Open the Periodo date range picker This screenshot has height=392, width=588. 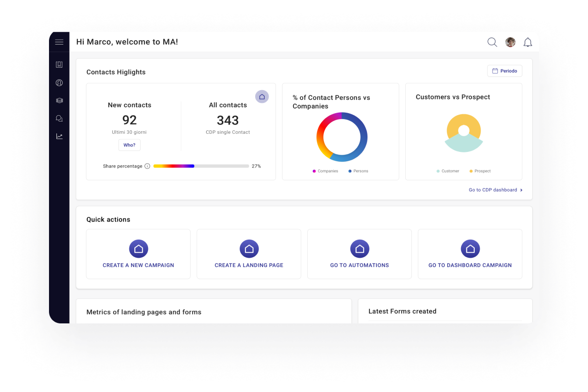click(x=505, y=71)
